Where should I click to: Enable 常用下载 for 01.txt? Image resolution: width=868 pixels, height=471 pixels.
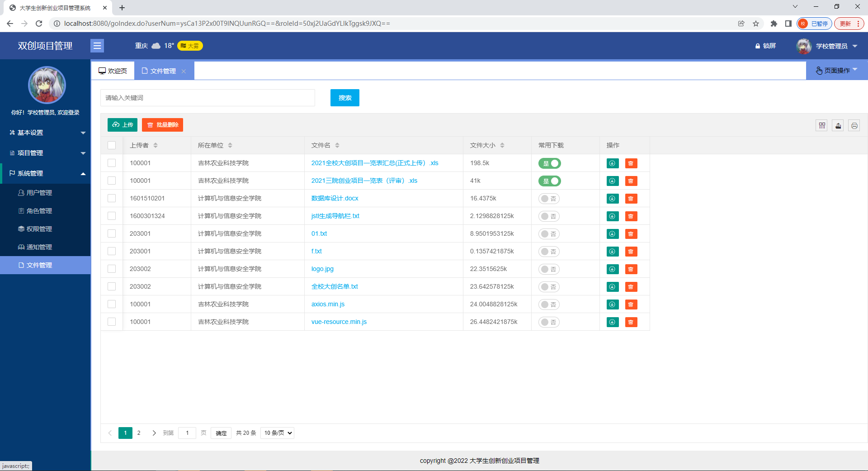549,234
